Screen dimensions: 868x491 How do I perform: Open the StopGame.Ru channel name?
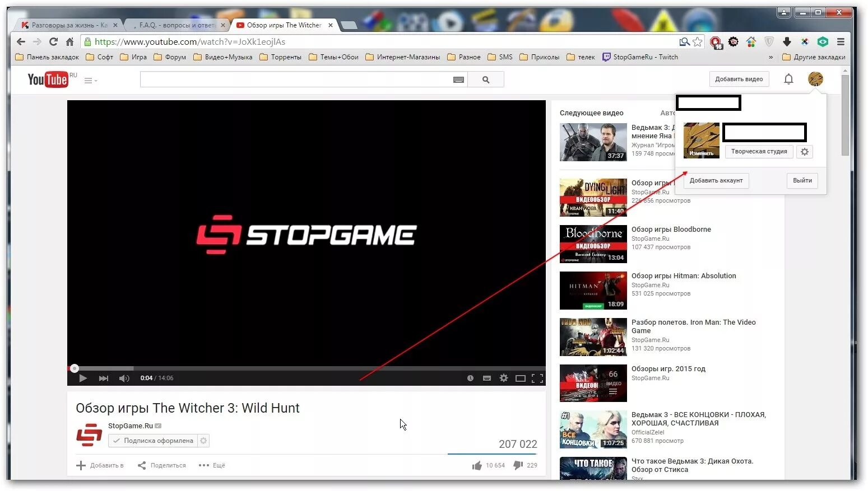(131, 426)
